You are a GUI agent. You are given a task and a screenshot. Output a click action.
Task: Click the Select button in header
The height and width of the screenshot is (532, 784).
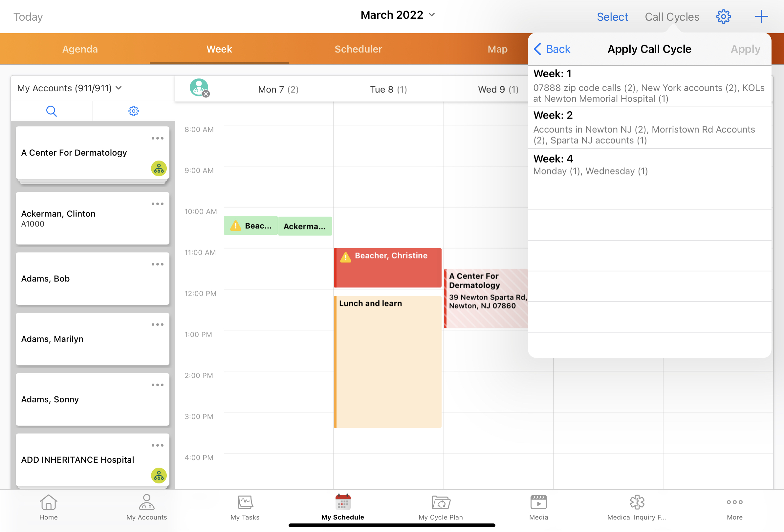click(612, 17)
